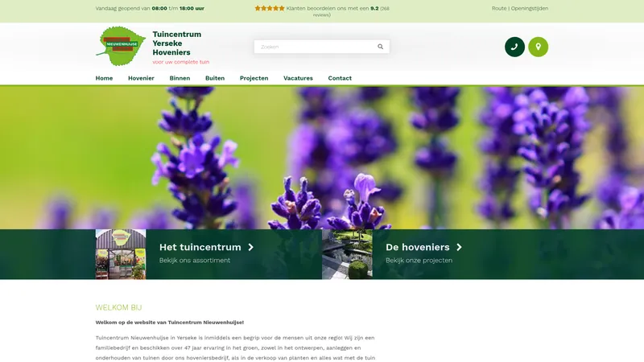
Task: Click chevron arrow next to Het tuincentrum
Action: click(250, 247)
